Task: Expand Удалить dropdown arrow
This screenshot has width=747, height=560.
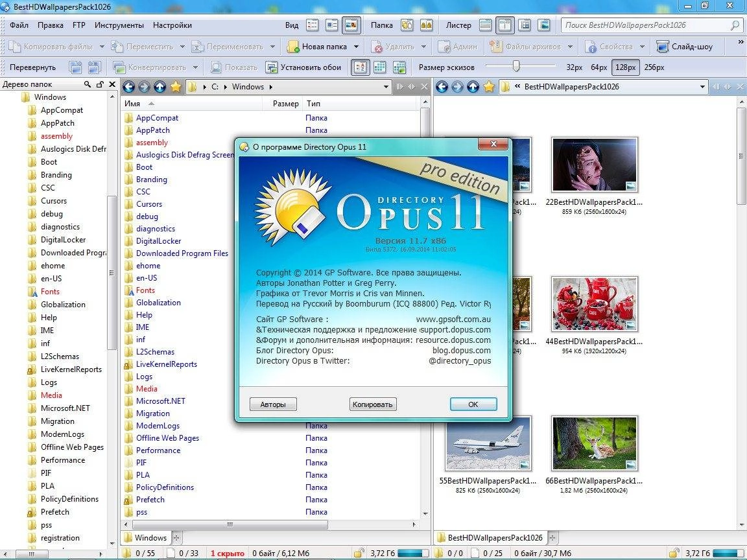Action: tap(423, 47)
